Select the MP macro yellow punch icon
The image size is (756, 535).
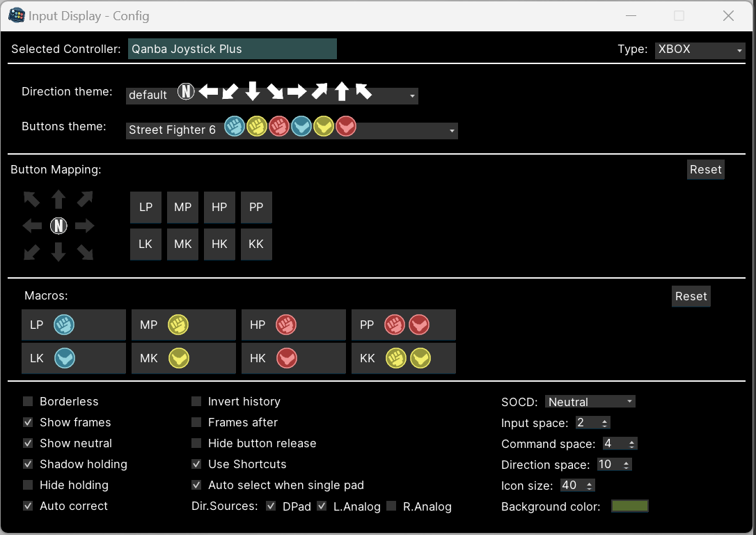tap(178, 325)
